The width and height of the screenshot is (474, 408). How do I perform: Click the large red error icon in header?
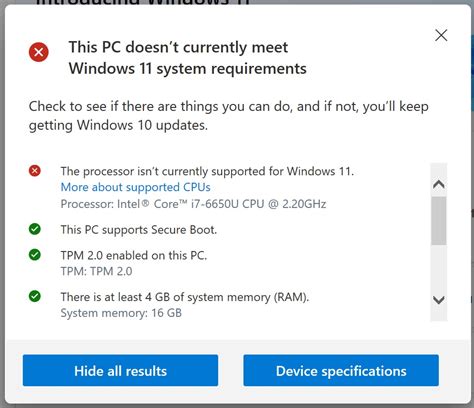click(x=39, y=52)
